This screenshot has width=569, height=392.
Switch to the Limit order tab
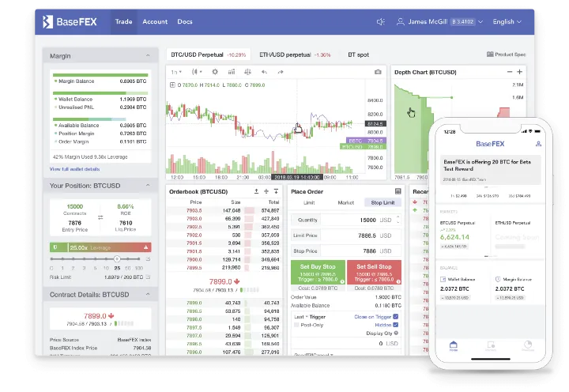[309, 202]
